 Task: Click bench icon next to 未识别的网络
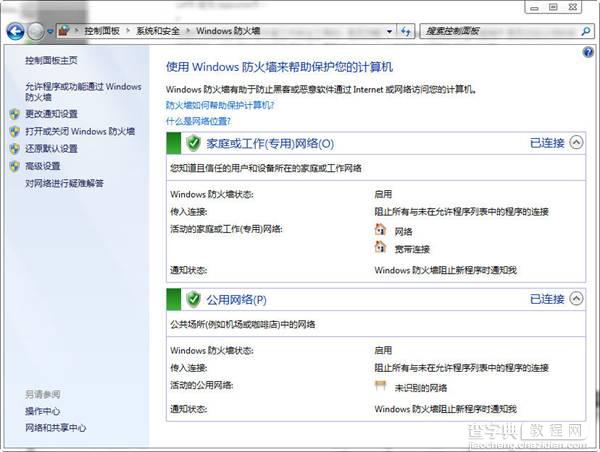point(380,386)
